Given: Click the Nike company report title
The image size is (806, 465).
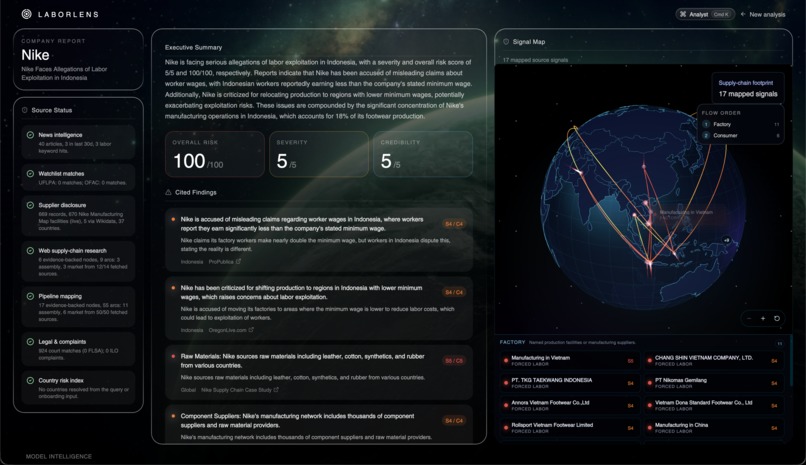Looking at the screenshot, I should pyautogui.click(x=35, y=55).
